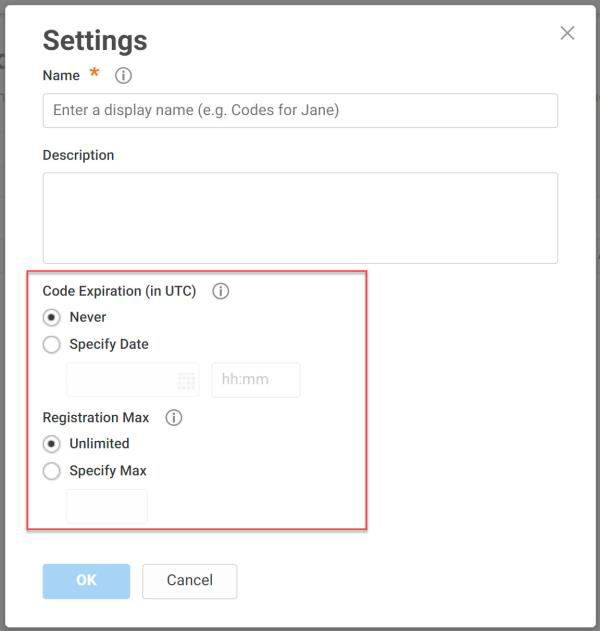
Task: Click the Code Expiration info icon
Action: pyautogui.click(x=221, y=291)
